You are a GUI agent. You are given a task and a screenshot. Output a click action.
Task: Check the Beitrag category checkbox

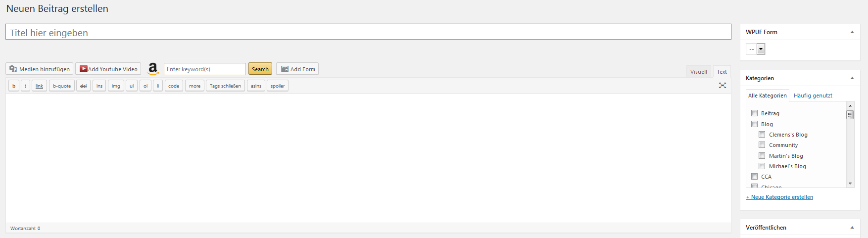point(755,113)
